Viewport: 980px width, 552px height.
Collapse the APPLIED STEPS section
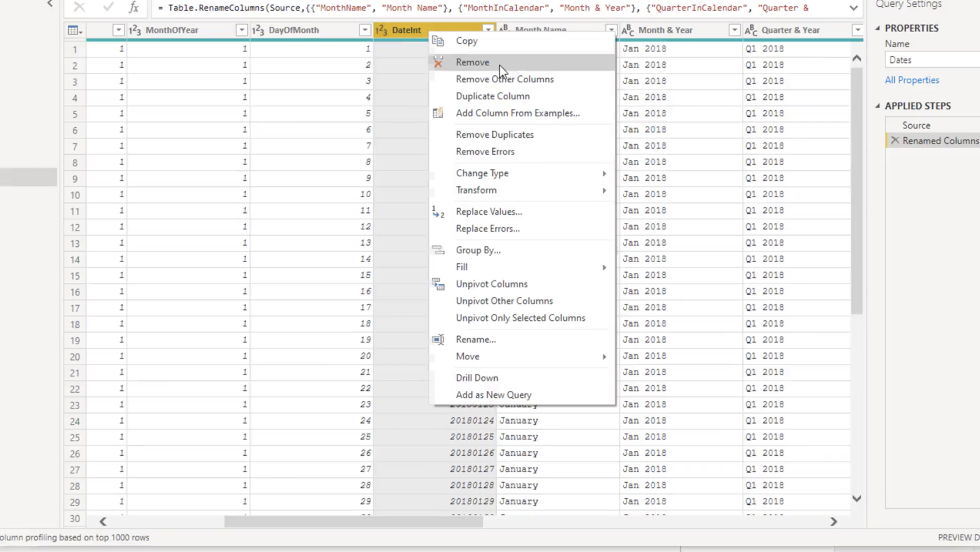[x=878, y=106]
